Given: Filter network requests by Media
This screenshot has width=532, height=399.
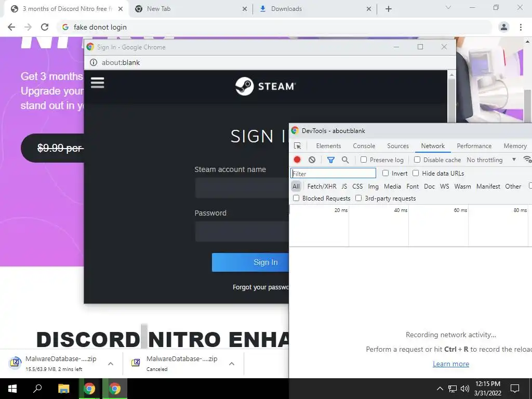Looking at the screenshot, I should 392,187.
